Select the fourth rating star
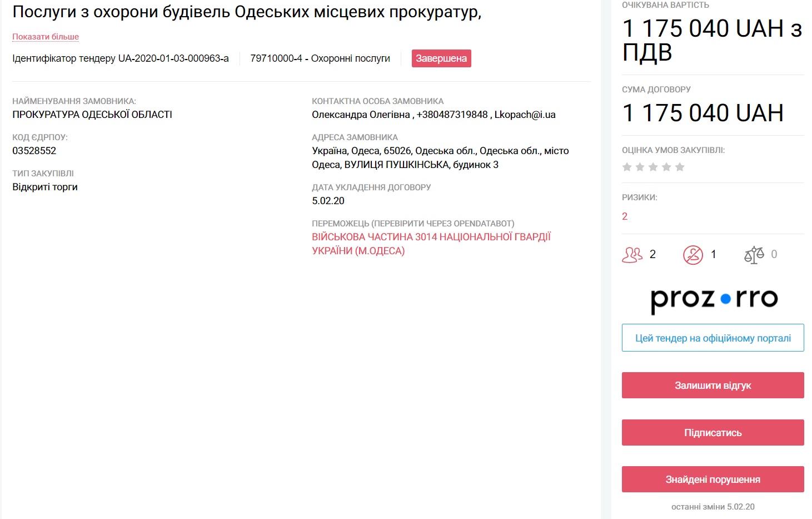This screenshot has height=519, width=812. tap(666, 167)
